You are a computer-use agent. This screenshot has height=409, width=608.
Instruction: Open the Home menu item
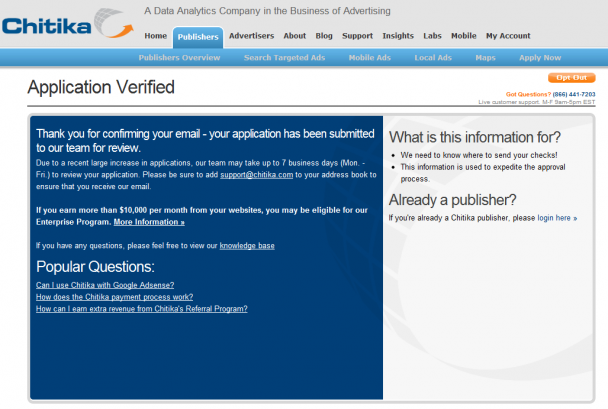[155, 36]
